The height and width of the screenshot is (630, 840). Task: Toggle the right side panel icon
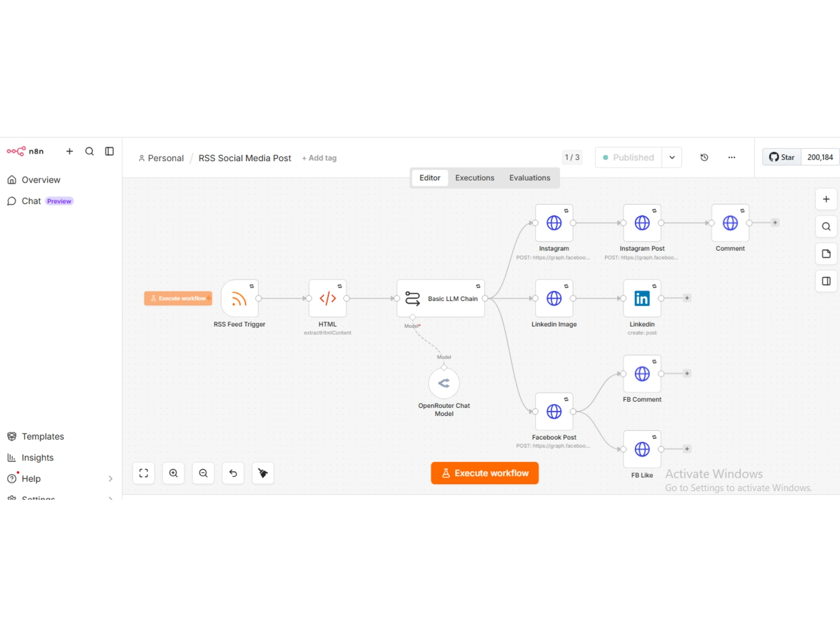coord(826,281)
